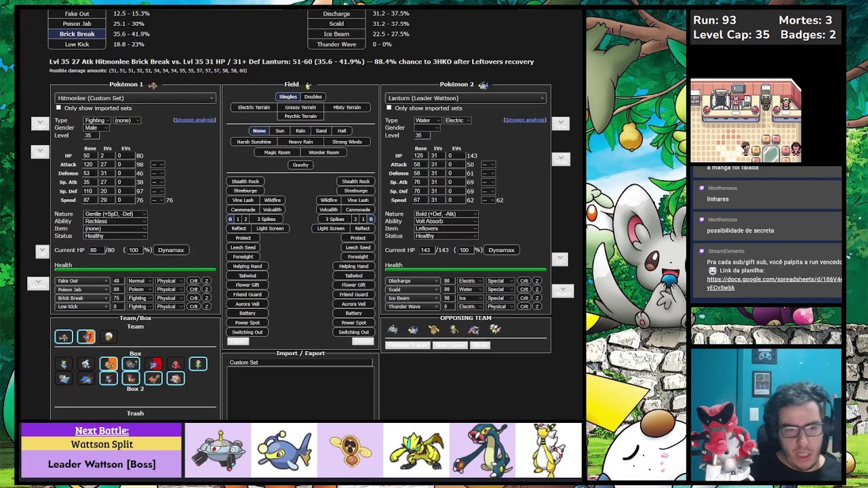Click Lanturn's green Health bar
This screenshot has width=868, height=488.
[466, 270]
